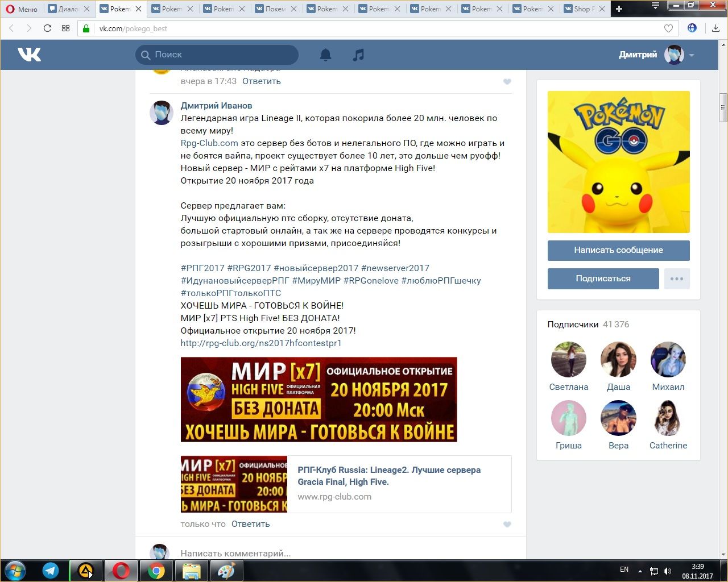This screenshot has width=728, height=582.
Task: Click the VK logo in the header
Action: 30,55
